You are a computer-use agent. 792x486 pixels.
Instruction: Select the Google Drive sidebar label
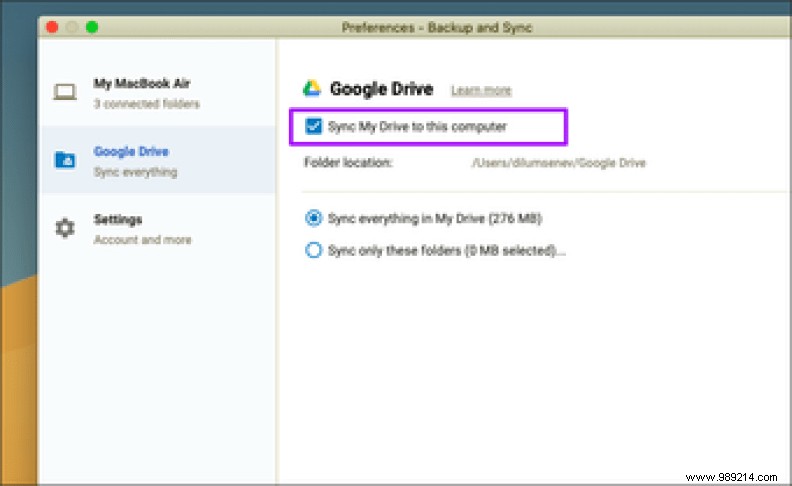tap(130, 152)
